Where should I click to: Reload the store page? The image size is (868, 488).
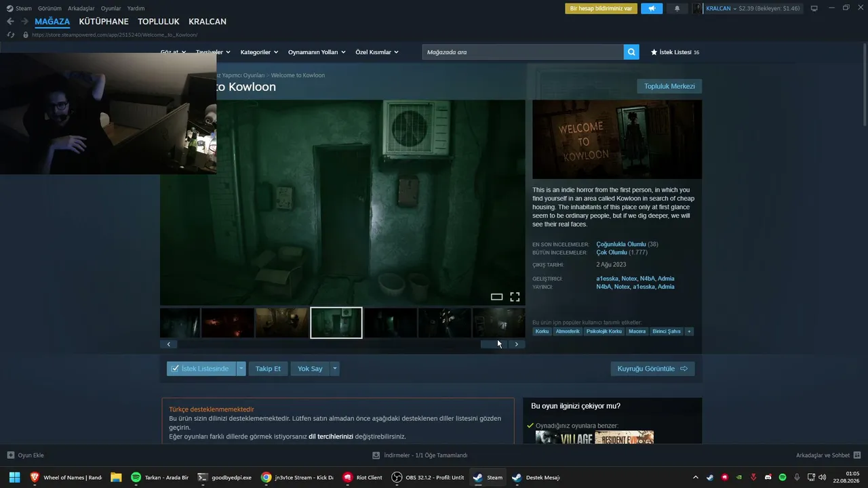point(10,35)
